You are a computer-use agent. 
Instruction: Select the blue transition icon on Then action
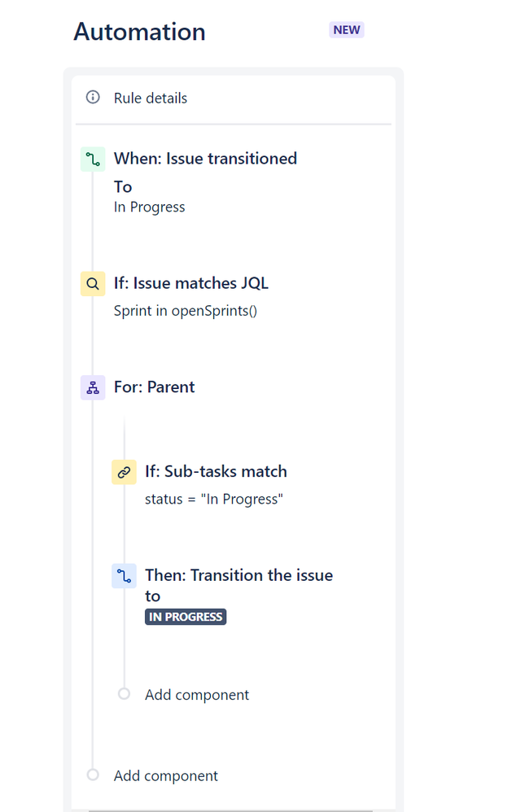(124, 575)
